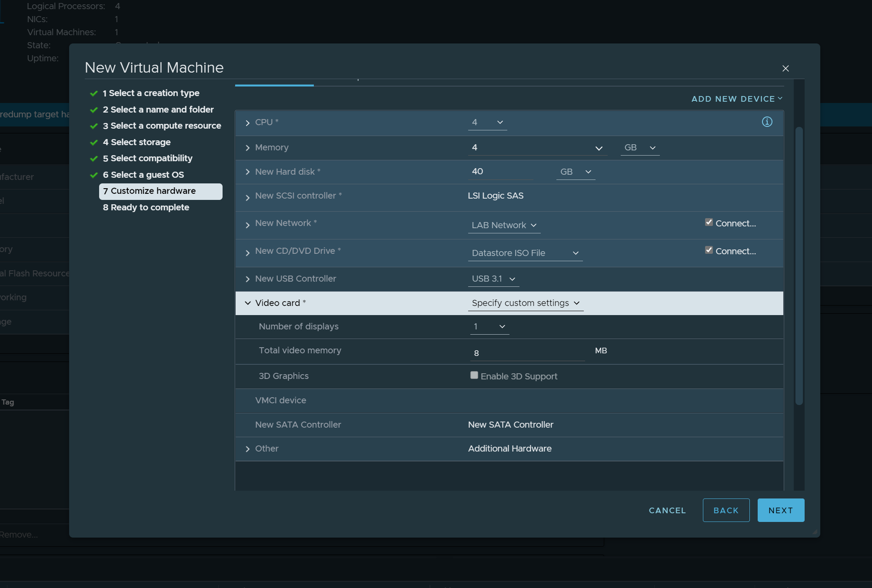
Task: Click the hardware list vertical scrollbar
Action: pos(799,265)
